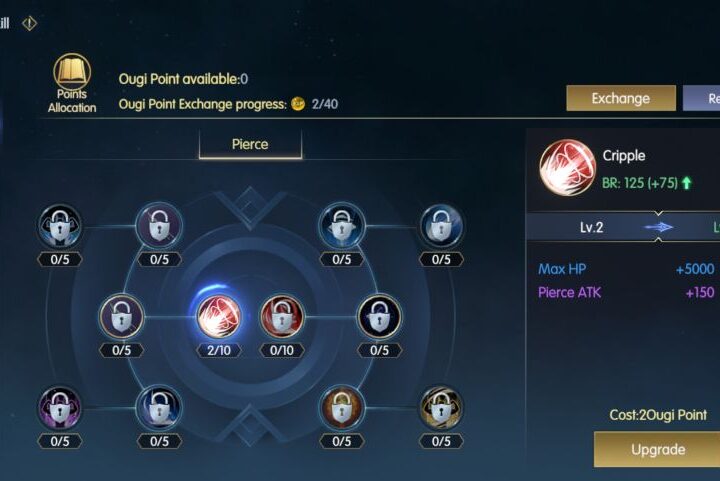The height and width of the screenshot is (481, 720).
Task: Click the partially visible button beside Exchange
Action: point(702,98)
